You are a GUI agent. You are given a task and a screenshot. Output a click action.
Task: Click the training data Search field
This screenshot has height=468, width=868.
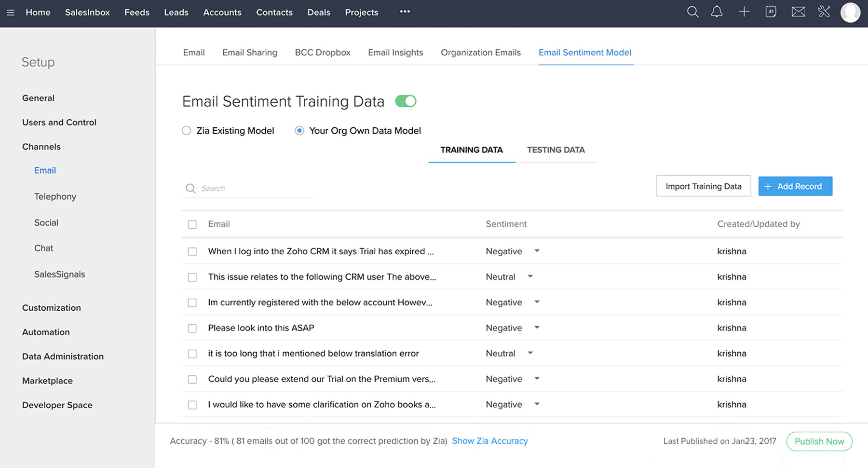249,189
